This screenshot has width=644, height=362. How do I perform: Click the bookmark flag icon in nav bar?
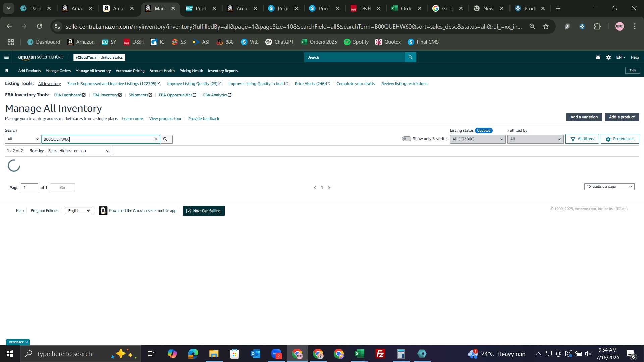pos(7,71)
